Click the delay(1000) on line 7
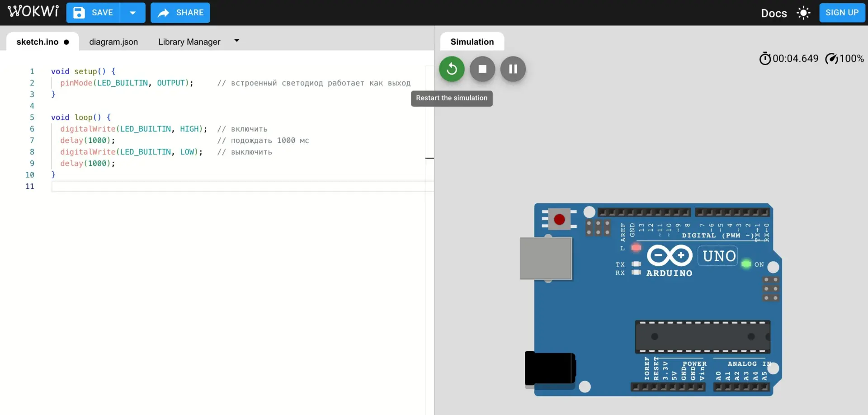The width and height of the screenshot is (868, 415). tap(88, 141)
